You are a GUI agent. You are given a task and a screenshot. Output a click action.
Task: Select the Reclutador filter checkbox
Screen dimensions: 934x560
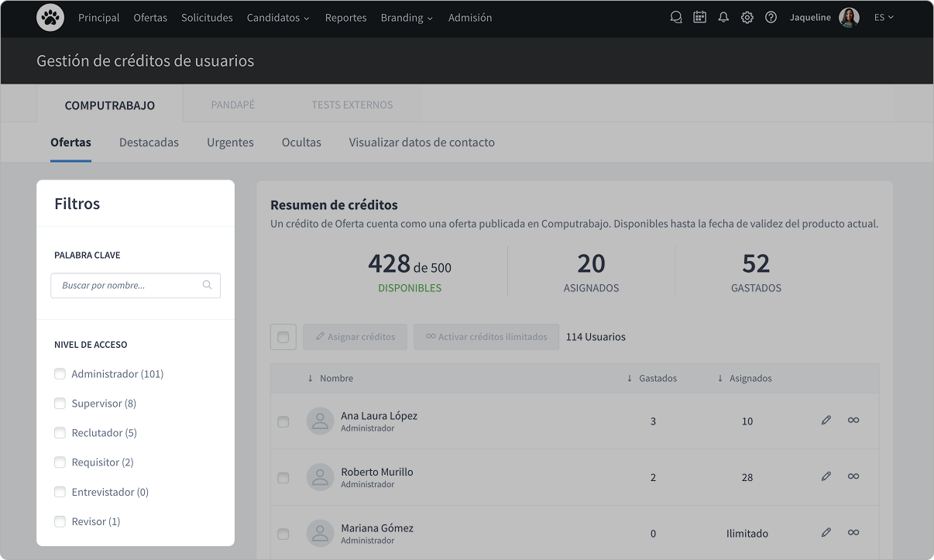(x=60, y=432)
